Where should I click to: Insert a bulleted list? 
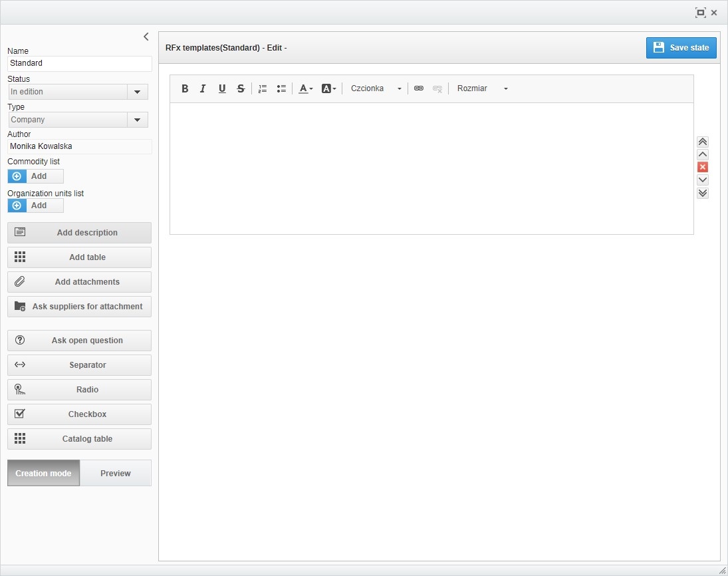click(x=281, y=88)
